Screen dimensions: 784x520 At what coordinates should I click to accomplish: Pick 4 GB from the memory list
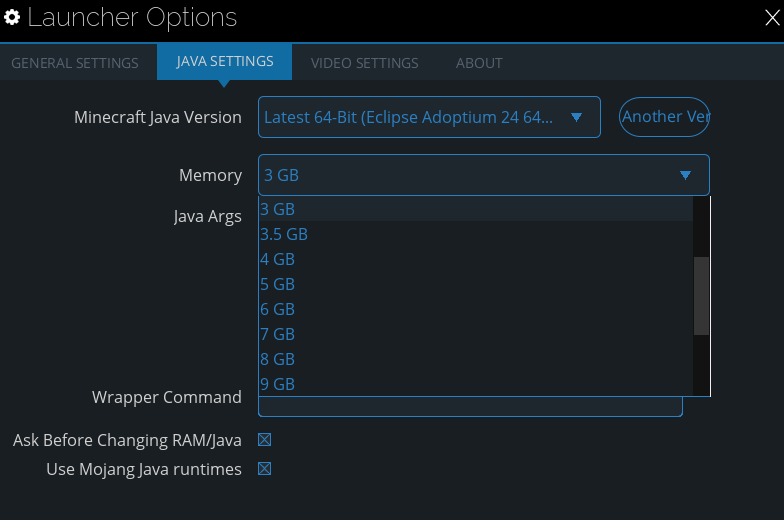(x=278, y=259)
